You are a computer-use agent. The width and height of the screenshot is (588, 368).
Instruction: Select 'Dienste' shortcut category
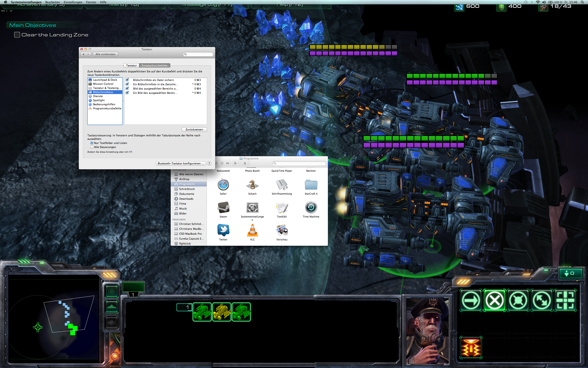click(105, 96)
